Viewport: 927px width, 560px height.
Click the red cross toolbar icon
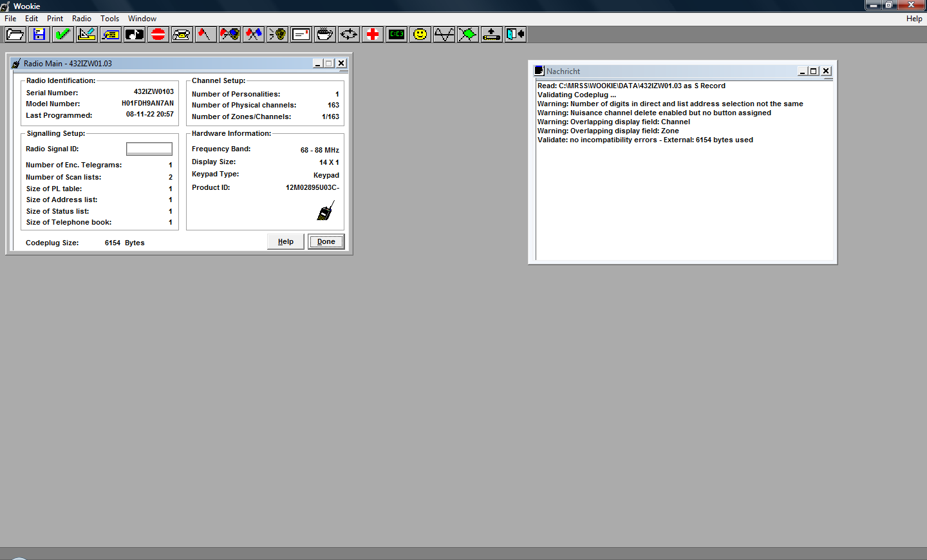pyautogui.click(x=373, y=34)
